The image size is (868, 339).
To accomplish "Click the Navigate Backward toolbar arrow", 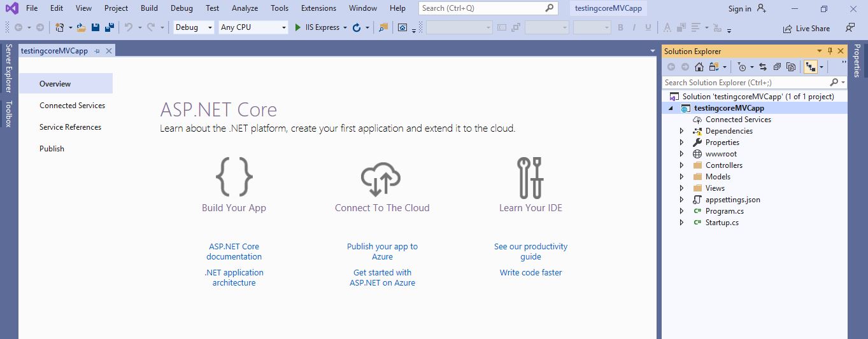I will pos(18,27).
